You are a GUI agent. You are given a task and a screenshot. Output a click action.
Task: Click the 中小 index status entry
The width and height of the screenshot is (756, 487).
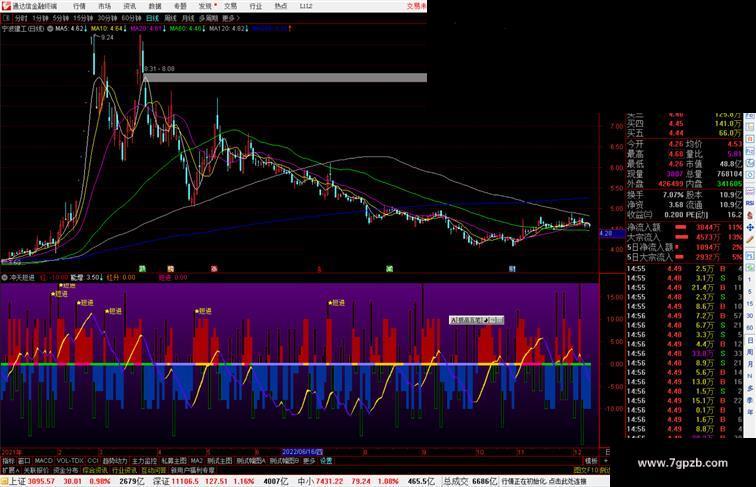coord(366,481)
